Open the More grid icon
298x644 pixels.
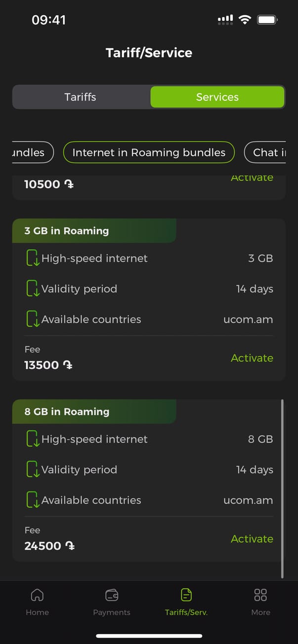260,595
